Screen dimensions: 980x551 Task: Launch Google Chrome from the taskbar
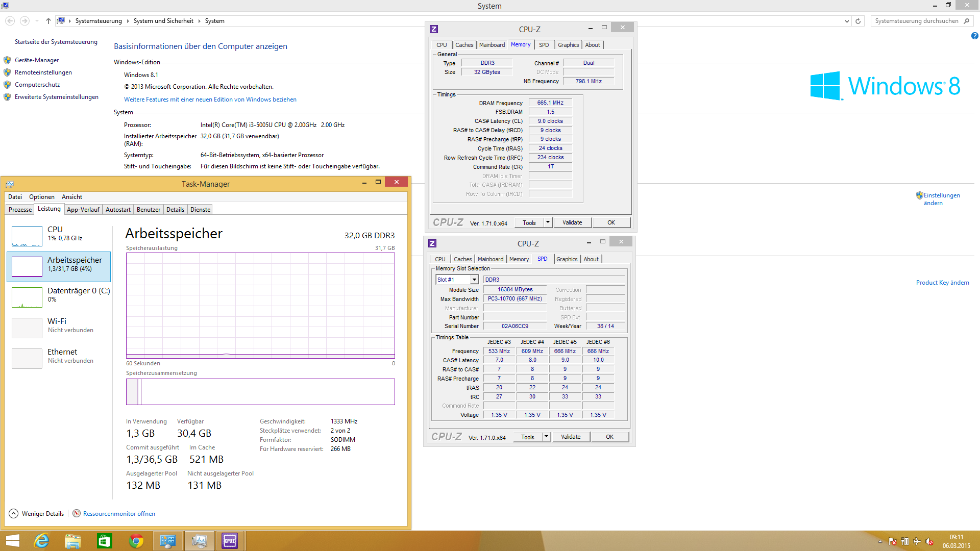tap(136, 541)
